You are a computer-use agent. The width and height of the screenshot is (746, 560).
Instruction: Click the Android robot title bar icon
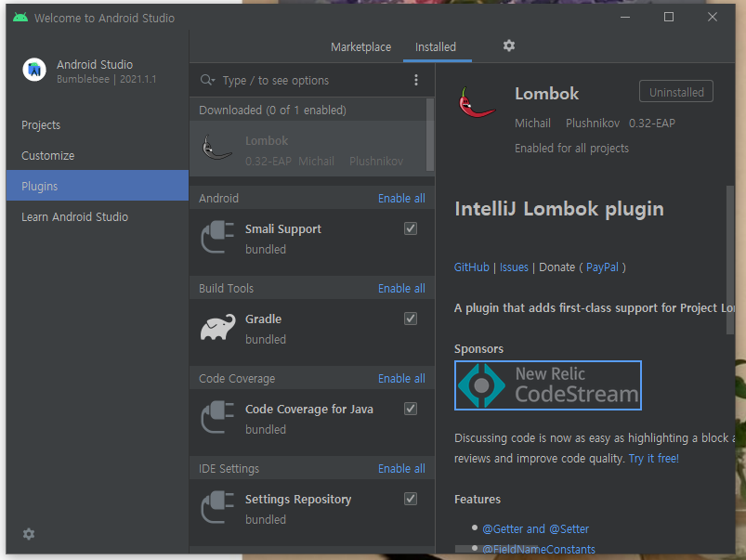click(x=20, y=18)
